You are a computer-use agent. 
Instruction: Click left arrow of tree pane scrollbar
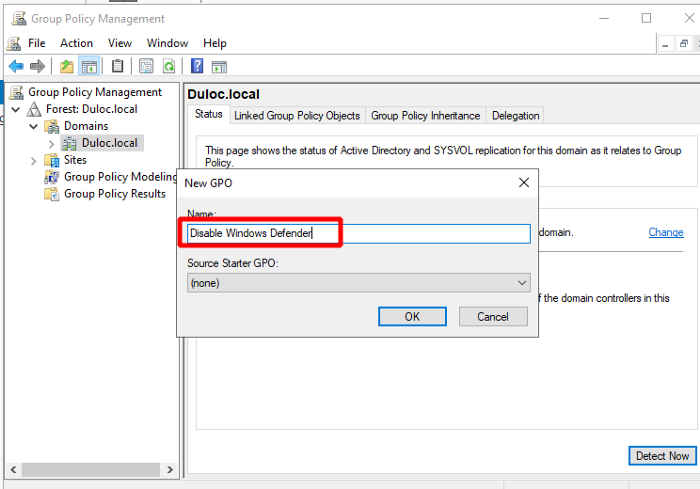pos(13,470)
